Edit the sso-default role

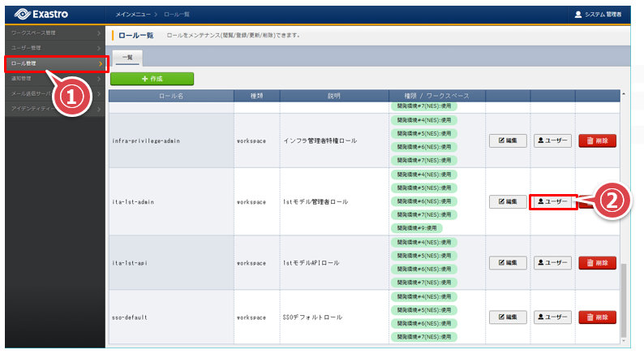(508, 317)
